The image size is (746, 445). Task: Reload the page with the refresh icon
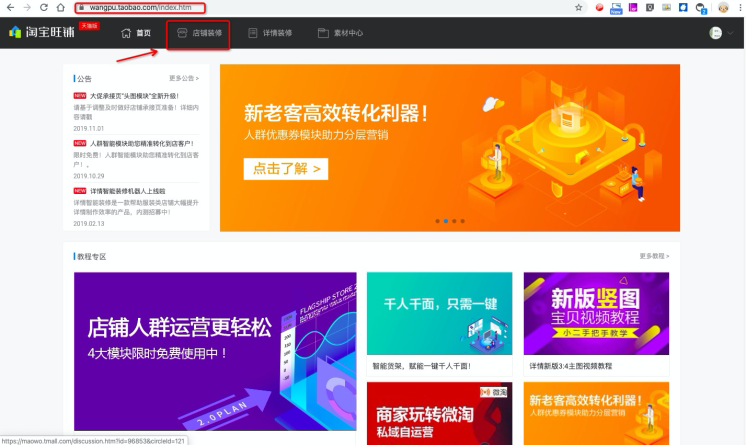coord(44,8)
